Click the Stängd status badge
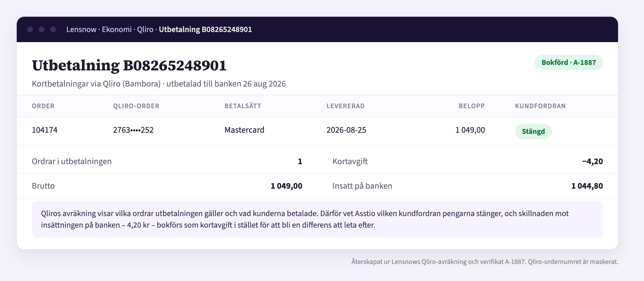Image resolution: width=644 pixels, height=281 pixels. [533, 131]
